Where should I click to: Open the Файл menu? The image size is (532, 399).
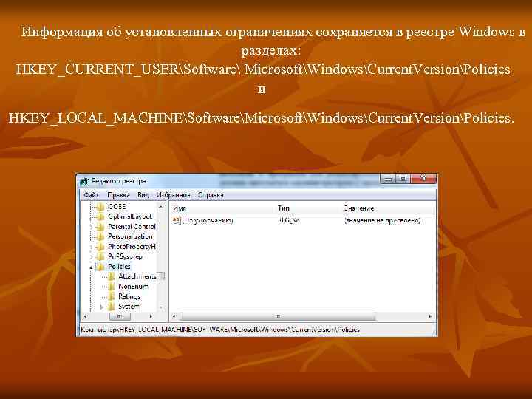click(x=92, y=195)
